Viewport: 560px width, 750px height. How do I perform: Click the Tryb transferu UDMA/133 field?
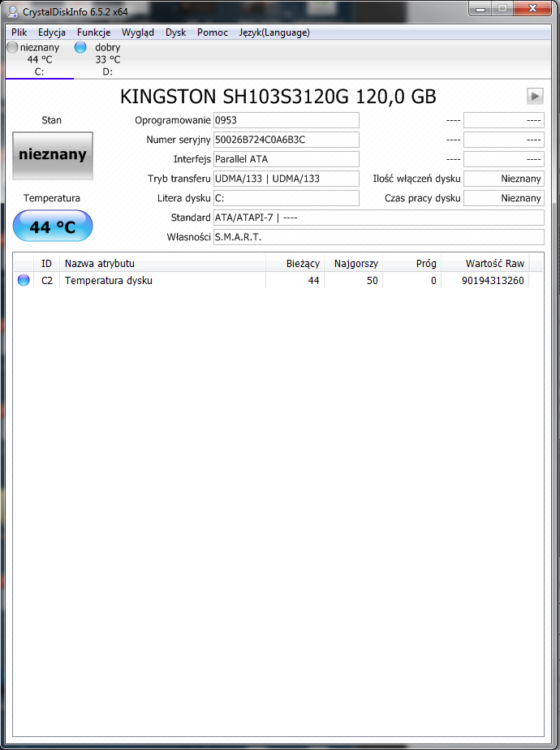coord(286,179)
